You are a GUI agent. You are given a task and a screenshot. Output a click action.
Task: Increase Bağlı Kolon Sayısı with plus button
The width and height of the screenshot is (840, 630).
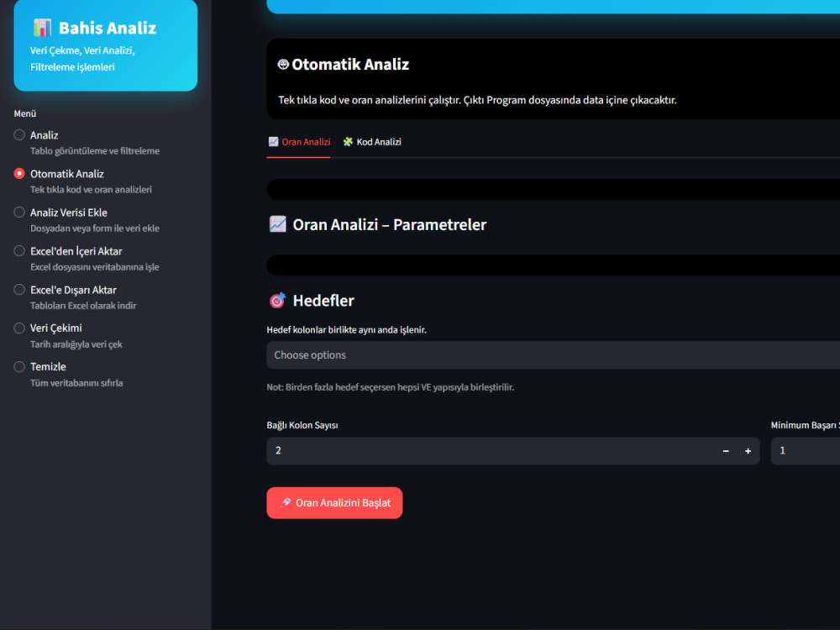point(748,451)
